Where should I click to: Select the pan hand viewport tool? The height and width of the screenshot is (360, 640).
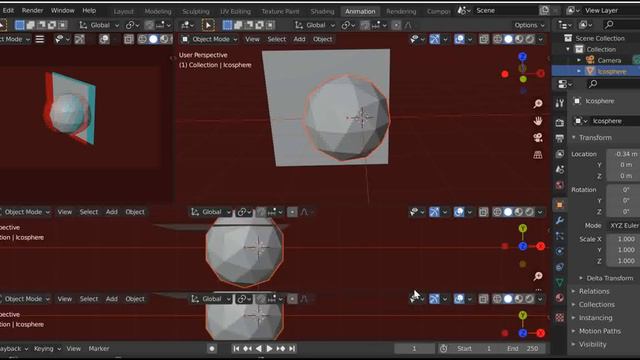coord(538,121)
